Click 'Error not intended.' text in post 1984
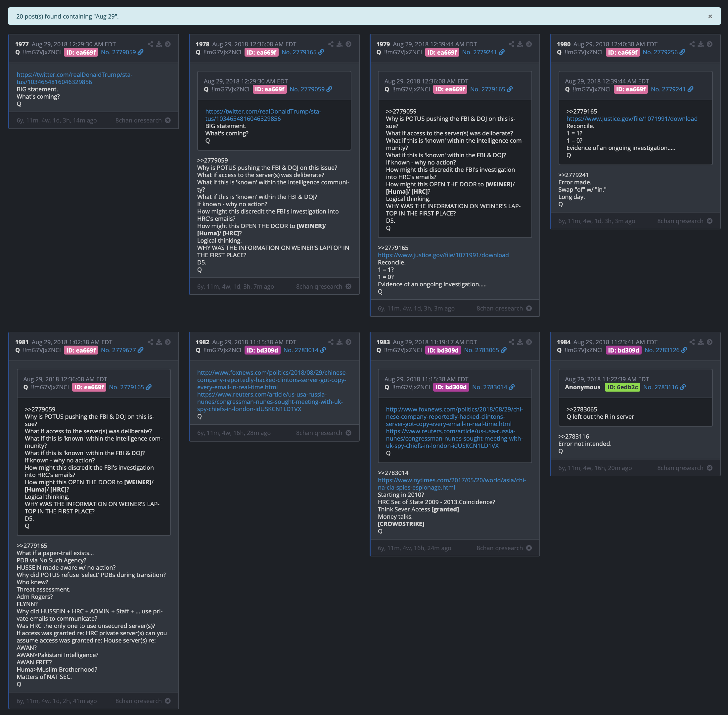 pos(585,444)
